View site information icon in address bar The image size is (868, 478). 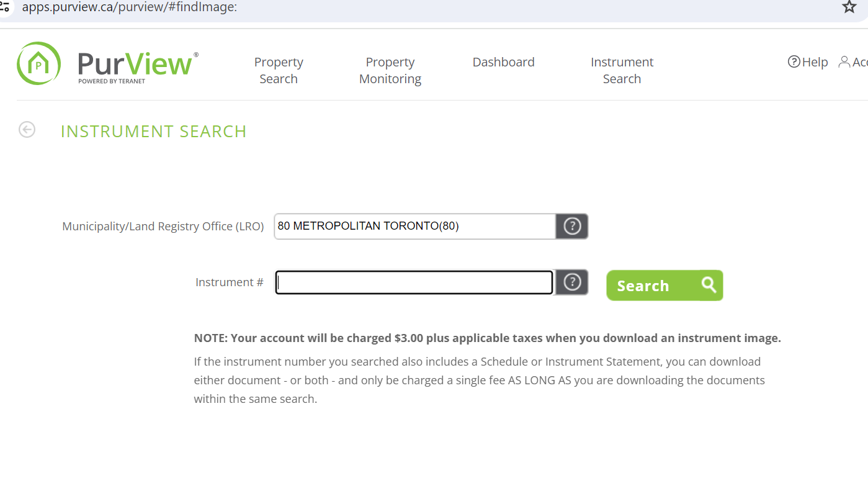4,7
